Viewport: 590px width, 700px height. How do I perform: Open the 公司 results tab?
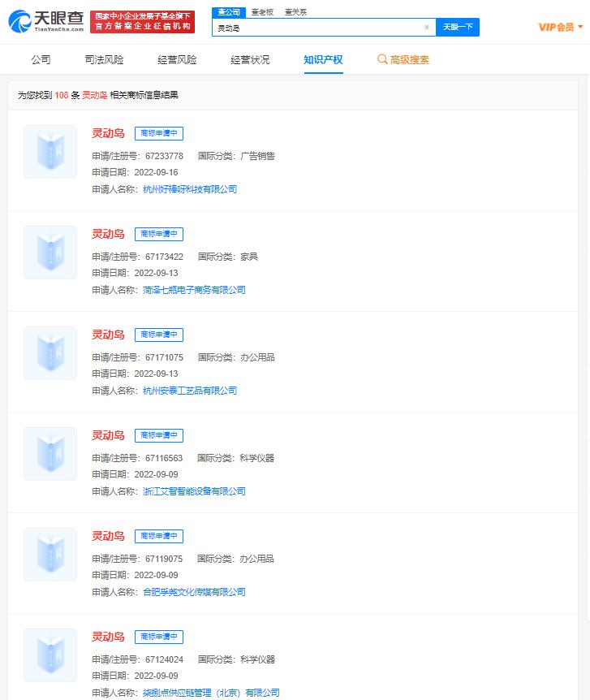[41, 60]
